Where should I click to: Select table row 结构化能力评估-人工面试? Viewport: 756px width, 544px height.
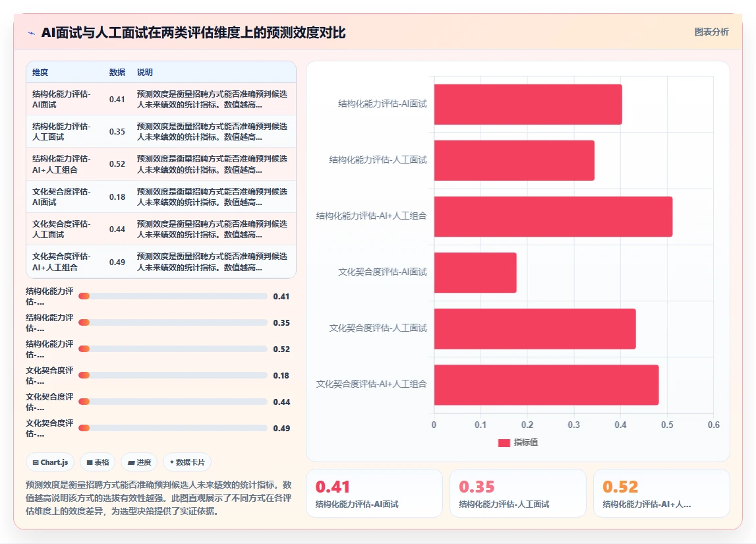point(161,131)
